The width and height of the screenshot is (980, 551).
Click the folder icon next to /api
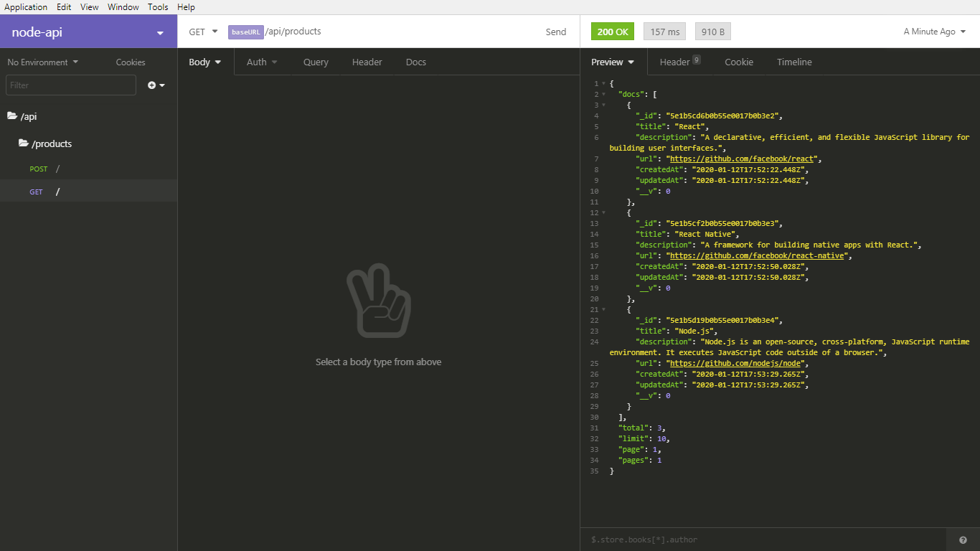(12, 116)
